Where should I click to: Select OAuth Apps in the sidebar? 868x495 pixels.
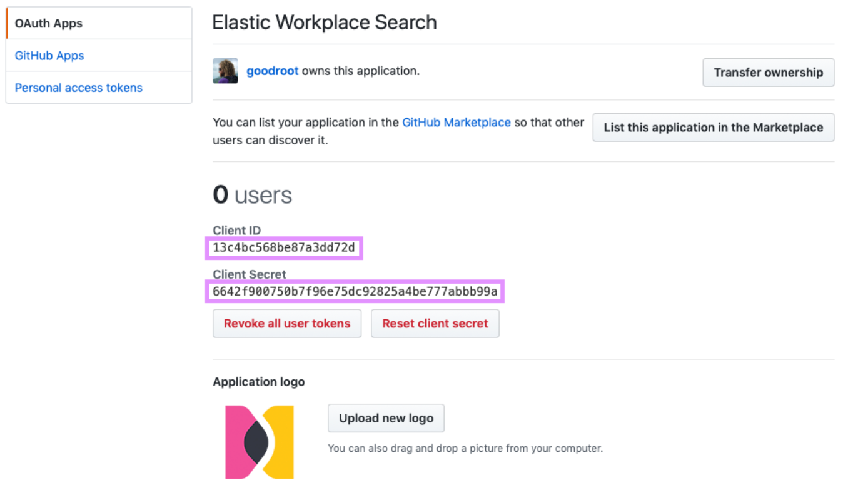pyautogui.click(x=49, y=24)
